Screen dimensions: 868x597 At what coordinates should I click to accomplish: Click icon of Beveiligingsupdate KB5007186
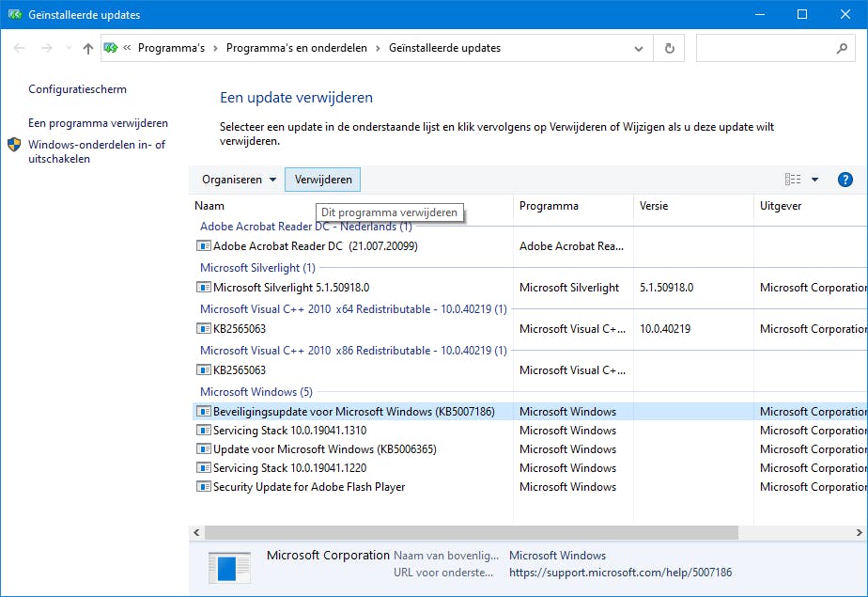pos(204,412)
